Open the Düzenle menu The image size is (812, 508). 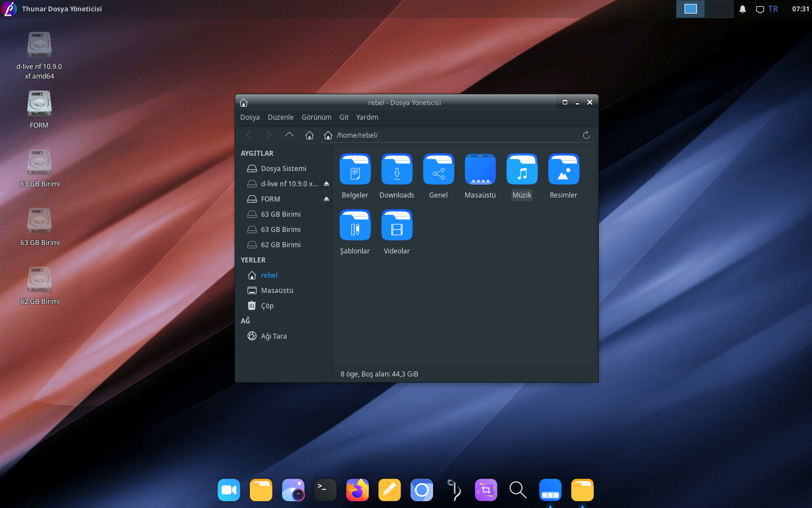coord(280,117)
